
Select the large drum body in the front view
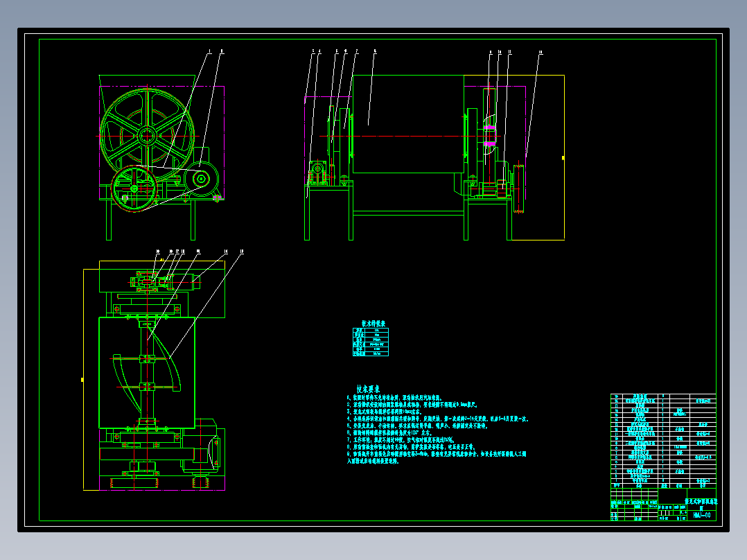(x=408, y=124)
